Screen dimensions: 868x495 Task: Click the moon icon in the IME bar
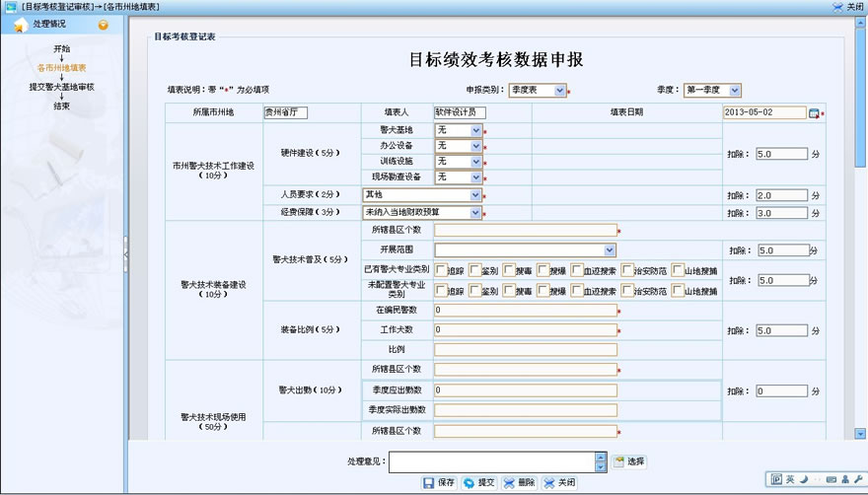(804, 479)
